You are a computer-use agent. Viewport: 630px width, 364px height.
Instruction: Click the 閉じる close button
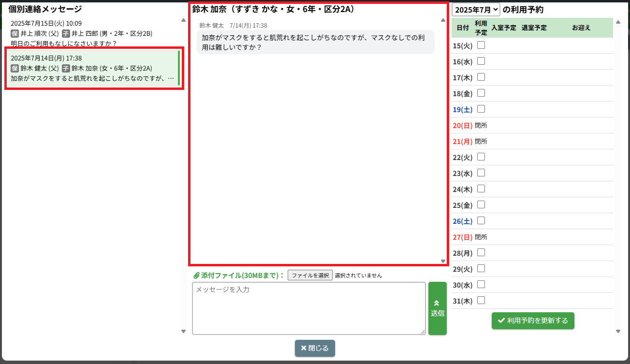point(315,348)
